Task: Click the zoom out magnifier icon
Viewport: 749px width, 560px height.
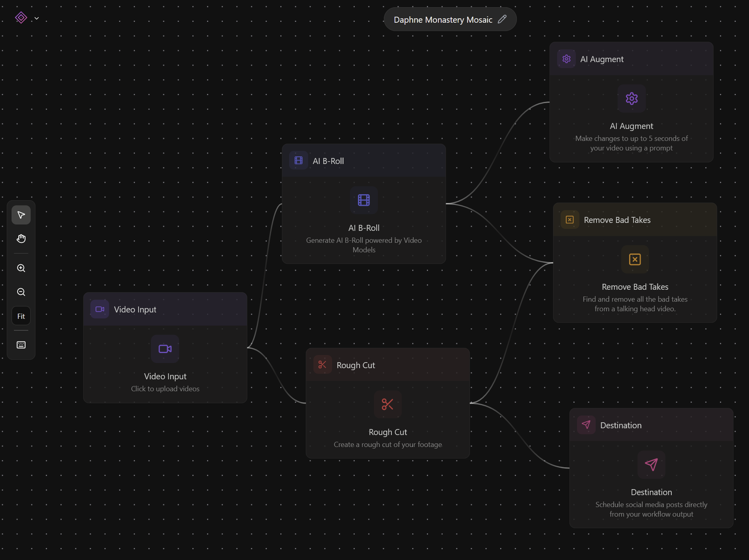Action: coord(21,292)
